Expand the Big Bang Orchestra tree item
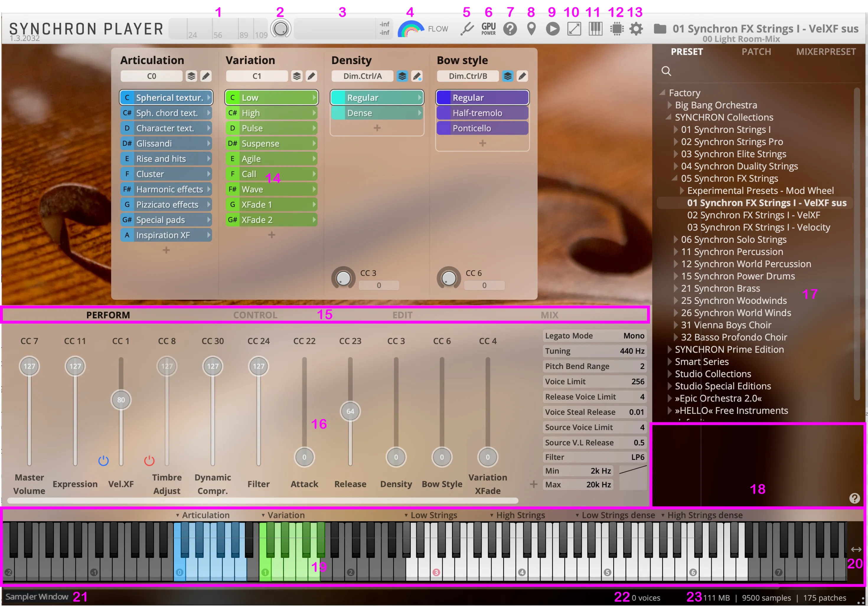Viewport: 868px width, 606px height. pos(670,105)
